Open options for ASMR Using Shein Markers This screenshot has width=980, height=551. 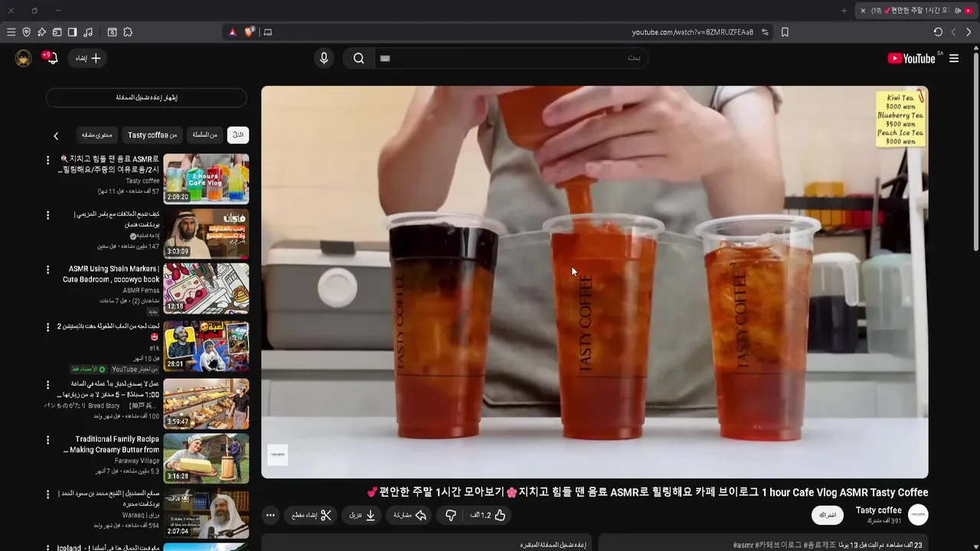pyautogui.click(x=47, y=270)
